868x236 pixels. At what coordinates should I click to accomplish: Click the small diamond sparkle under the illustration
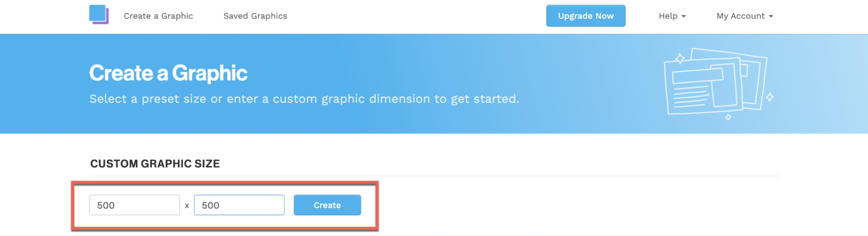click(728, 117)
